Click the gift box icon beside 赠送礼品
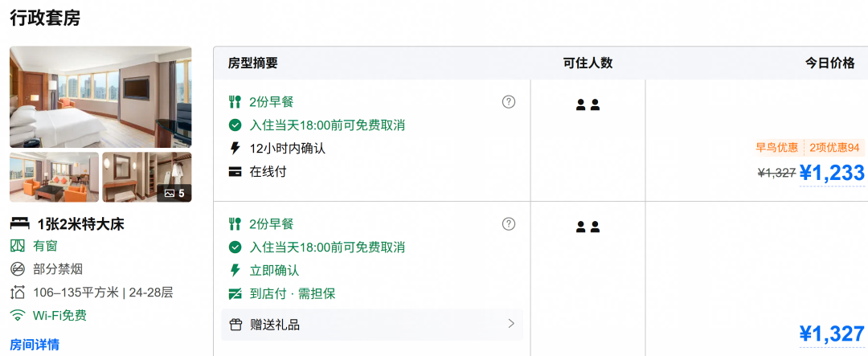The image size is (868, 356). point(235,325)
